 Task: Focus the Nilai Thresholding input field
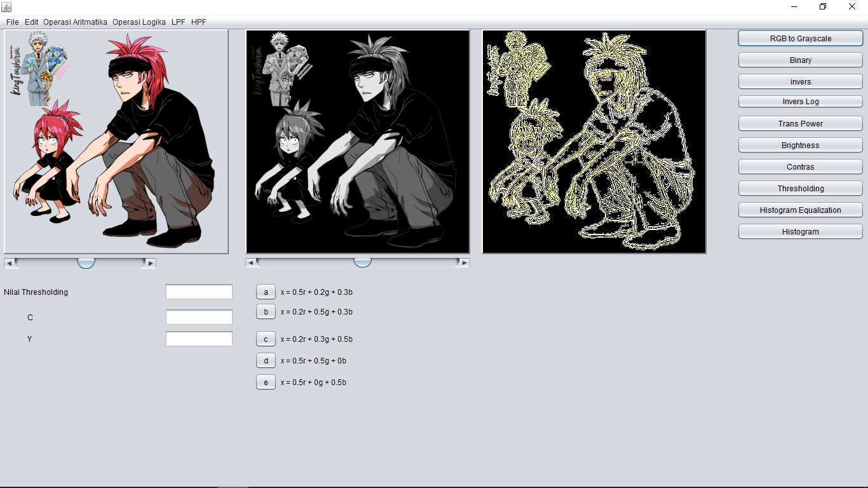199,292
